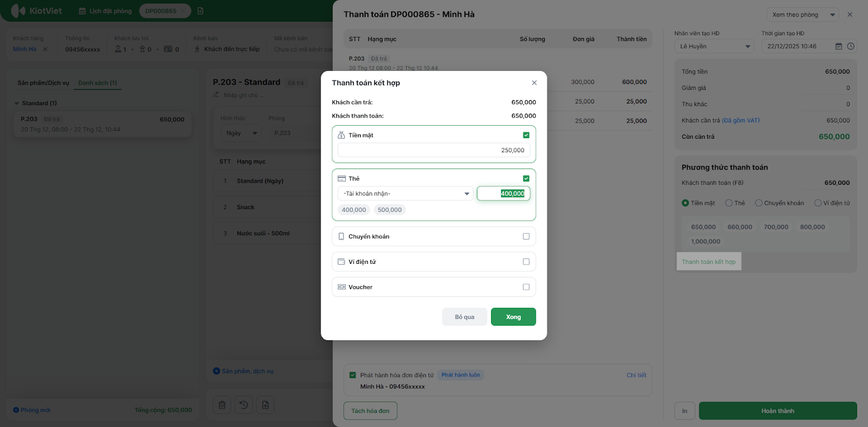Close the Thanh toán kết hợp dialog
This screenshot has width=868, height=427.
(534, 83)
